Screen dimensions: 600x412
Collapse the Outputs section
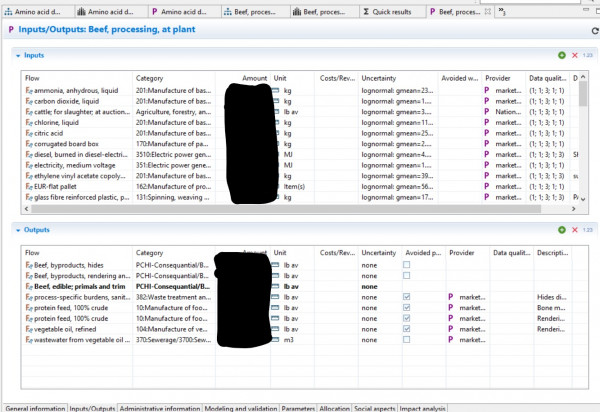tap(18, 230)
